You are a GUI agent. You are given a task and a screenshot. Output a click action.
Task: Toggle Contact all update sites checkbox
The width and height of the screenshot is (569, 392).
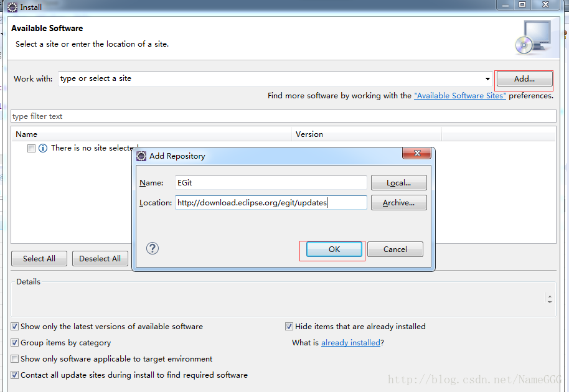[14, 375]
